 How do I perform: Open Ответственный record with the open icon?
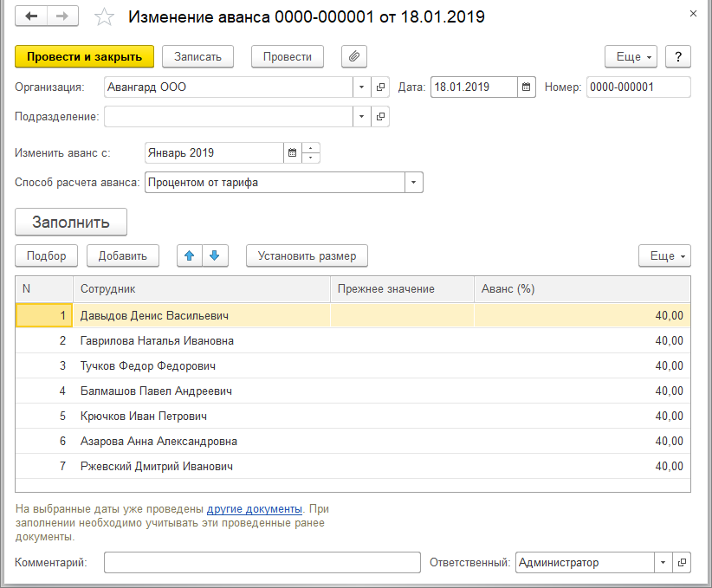682,563
